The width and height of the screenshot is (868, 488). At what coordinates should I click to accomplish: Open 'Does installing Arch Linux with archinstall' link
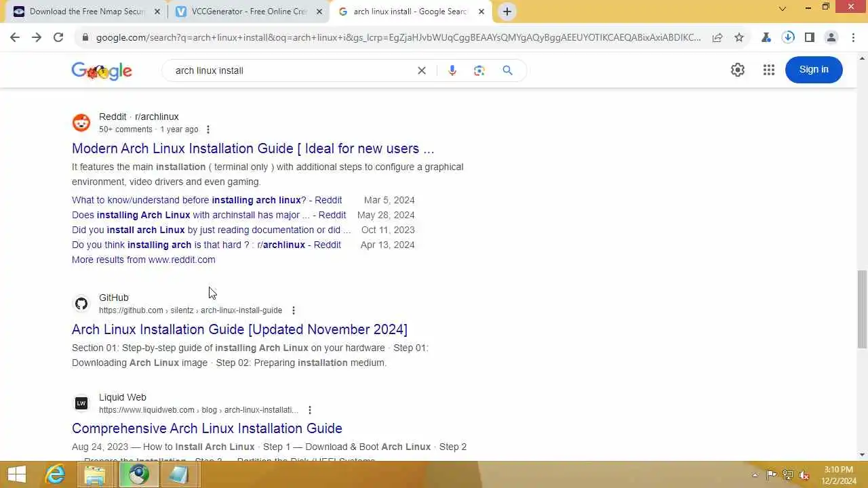(209, 215)
